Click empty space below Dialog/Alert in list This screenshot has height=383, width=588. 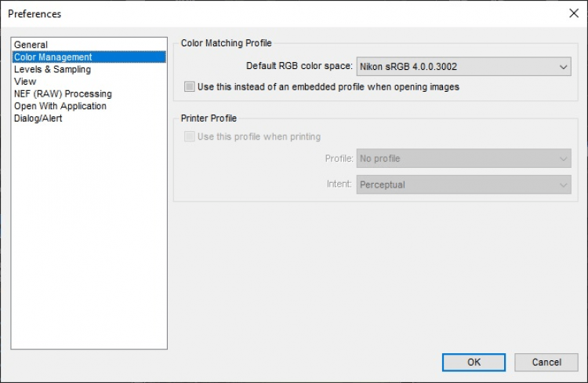click(x=89, y=235)
